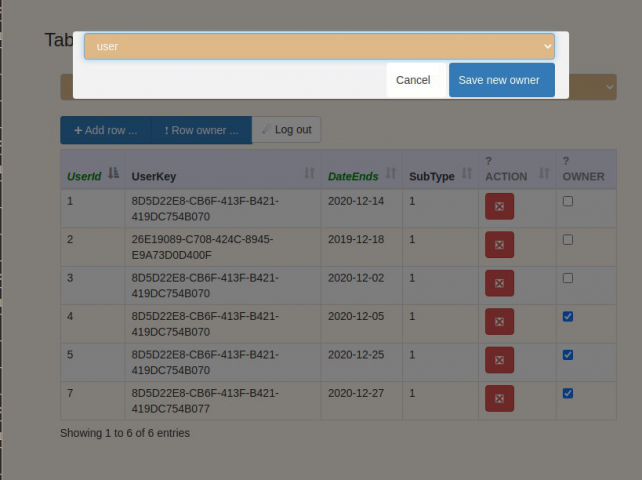Screen dimensions: 642x480
Task: Click UserKey column sort arrows
Action: (310, 173)
